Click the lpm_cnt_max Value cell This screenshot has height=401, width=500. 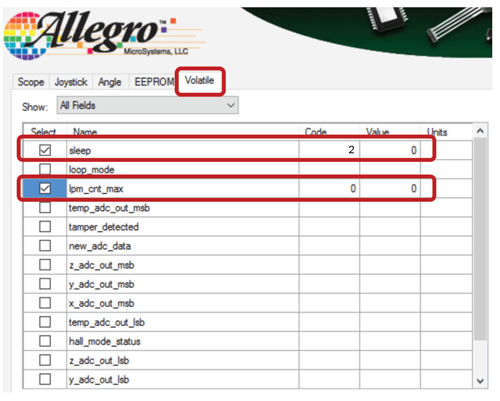coord(390,189)
